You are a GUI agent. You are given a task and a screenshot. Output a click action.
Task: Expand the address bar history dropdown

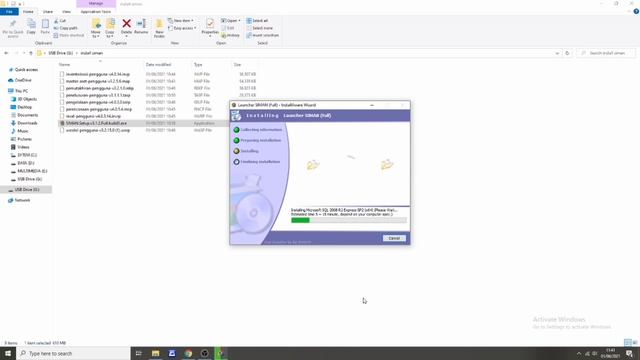[557, 53]
